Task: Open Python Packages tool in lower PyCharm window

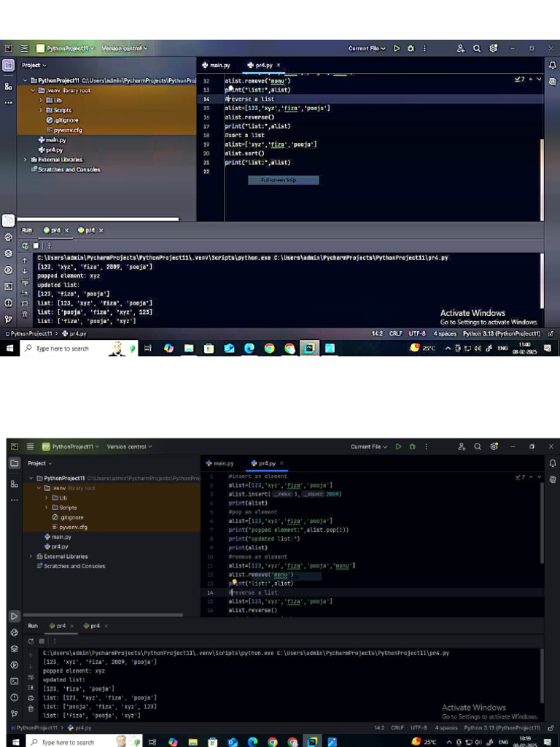Action: pyautogui.click(x=15, y=649)
